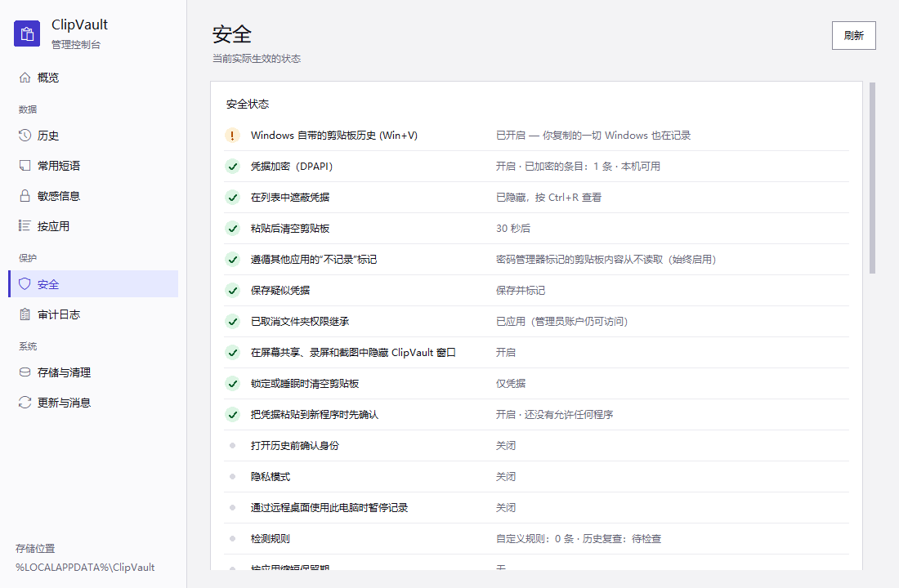Click the 已取消文件夹权限继承 label
Image resolution: width=899 pixels, height=588 pixels.
(x=300, y=321)
